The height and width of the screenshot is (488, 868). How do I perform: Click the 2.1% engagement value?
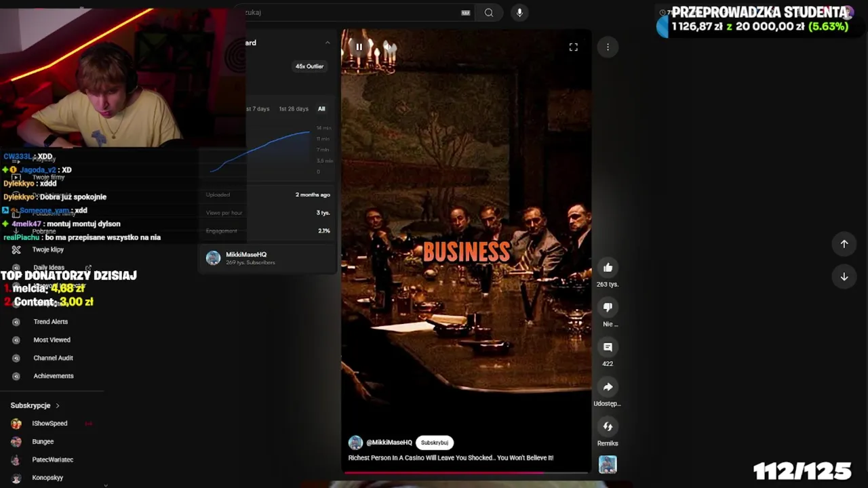(x=324, y=231)
